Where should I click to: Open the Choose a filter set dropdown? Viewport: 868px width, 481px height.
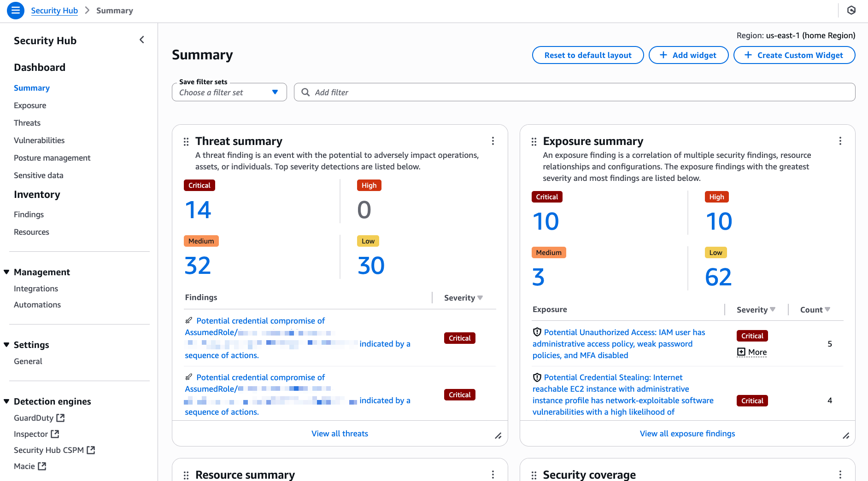pos(229,93)
